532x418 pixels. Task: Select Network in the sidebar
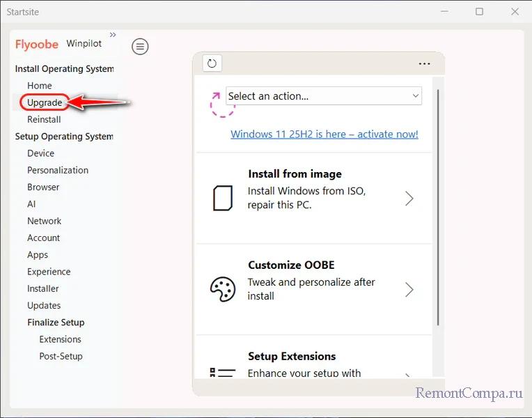point(44,221)
